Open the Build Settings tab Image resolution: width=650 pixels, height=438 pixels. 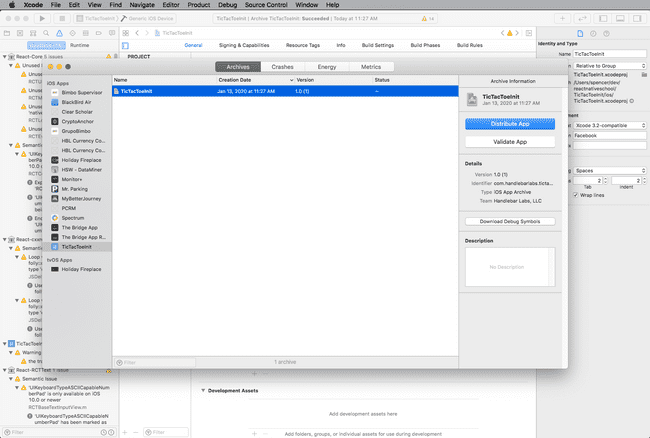click(x=378, y=45)
